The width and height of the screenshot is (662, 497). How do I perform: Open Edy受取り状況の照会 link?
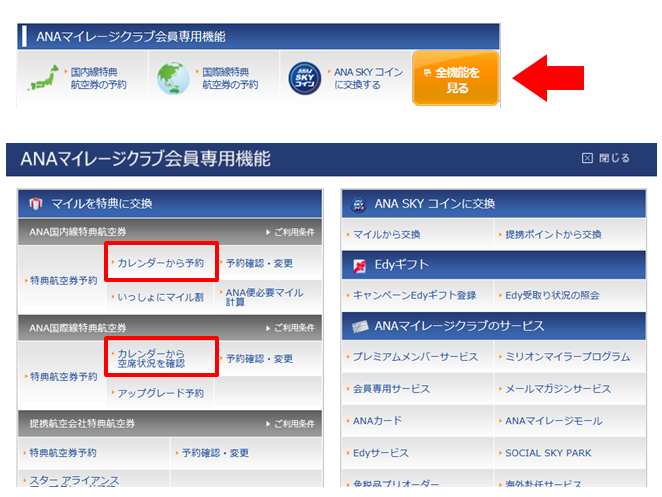click(x=552, y=295)
